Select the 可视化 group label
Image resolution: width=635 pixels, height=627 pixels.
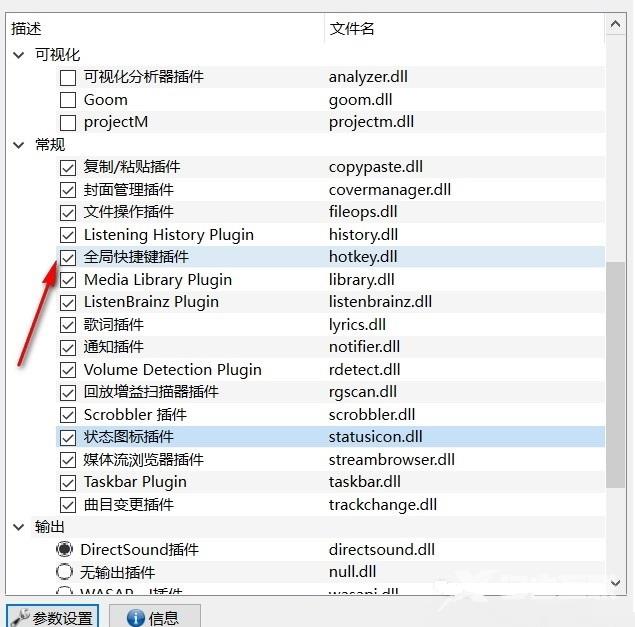58,55
